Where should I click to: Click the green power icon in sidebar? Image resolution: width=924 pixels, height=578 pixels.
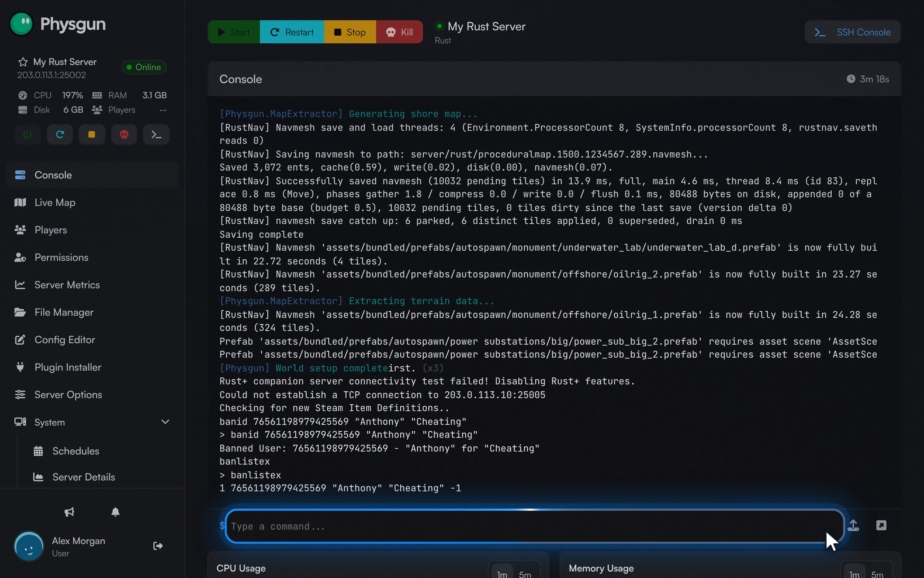click(27, 134)
